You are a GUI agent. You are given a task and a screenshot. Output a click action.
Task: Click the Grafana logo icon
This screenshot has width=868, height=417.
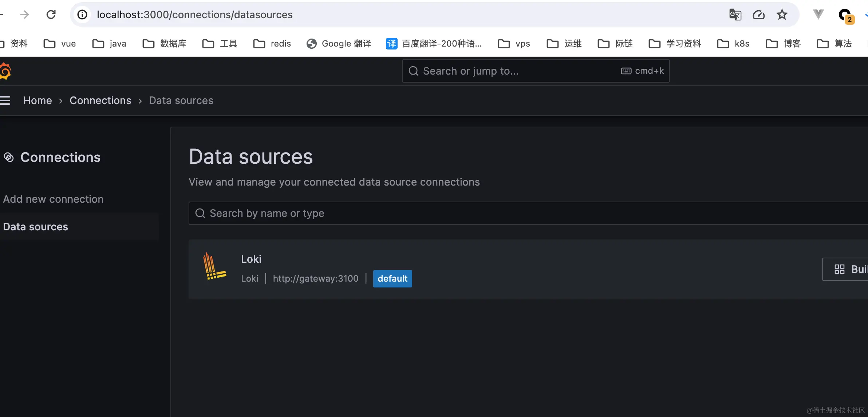(5, 71)
